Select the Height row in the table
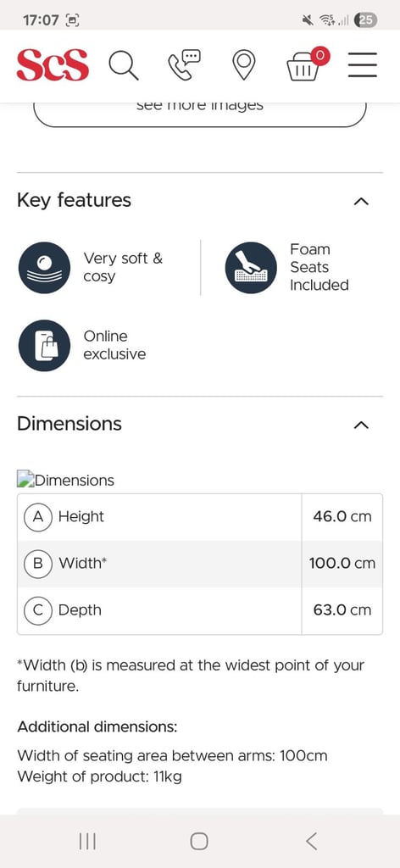The height and width of the screenshot is (868, 400). (200, 517)
